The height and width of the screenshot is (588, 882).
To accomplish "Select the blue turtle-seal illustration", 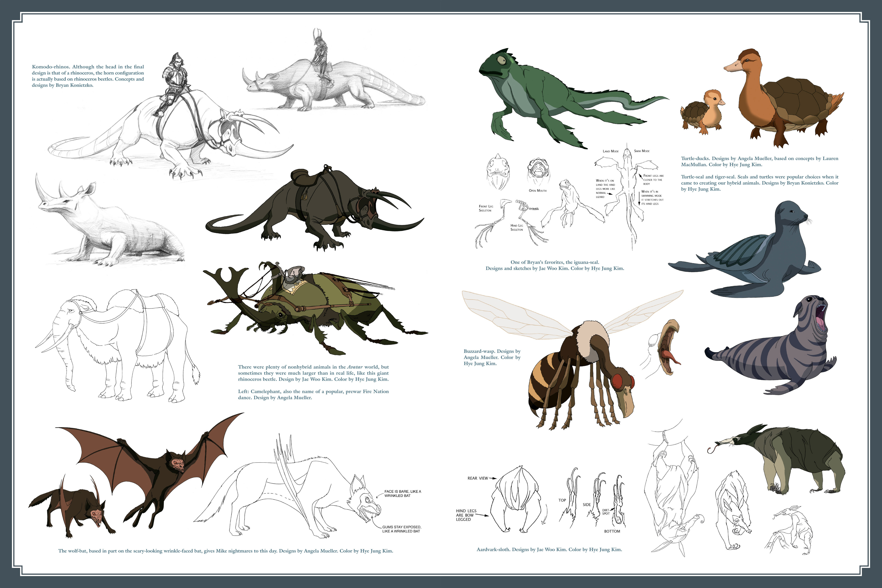I will [x=744, y=249].
